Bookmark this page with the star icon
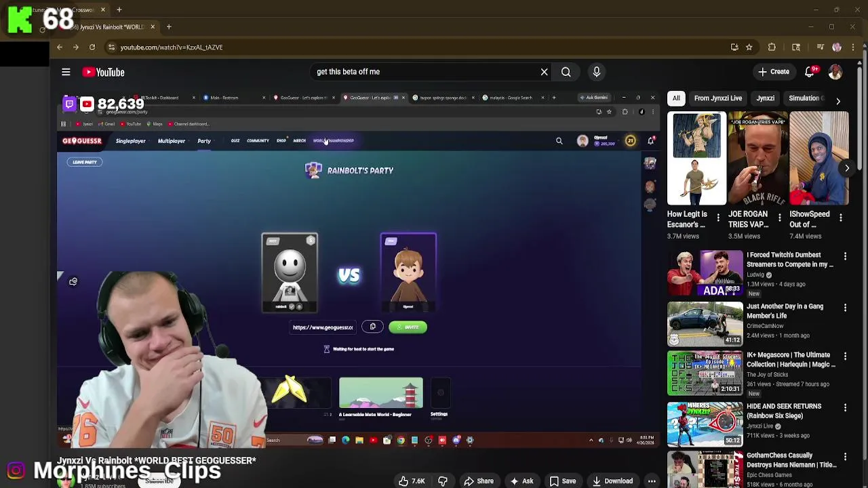This screenshot has width=868, height=488. [749, 47]
